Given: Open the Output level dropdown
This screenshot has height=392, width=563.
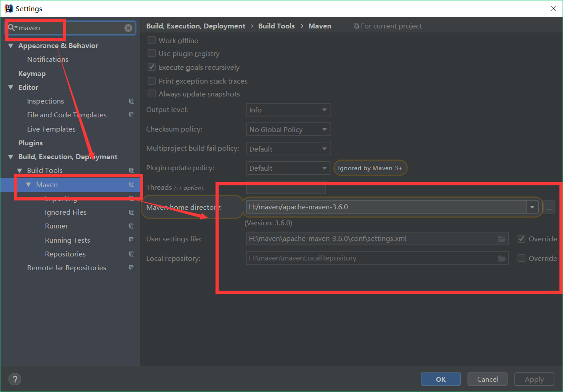Looking at the screenshot, I should (x=288, y=110).
